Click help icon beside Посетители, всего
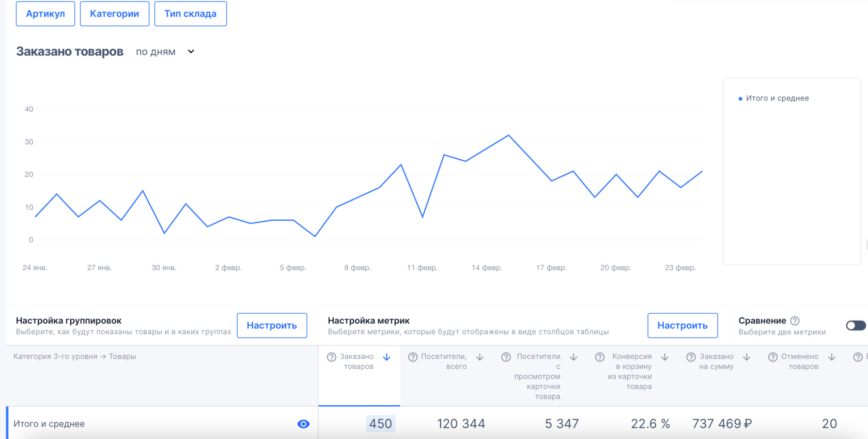This screenshot has width=868, height=439. [413, 357]
